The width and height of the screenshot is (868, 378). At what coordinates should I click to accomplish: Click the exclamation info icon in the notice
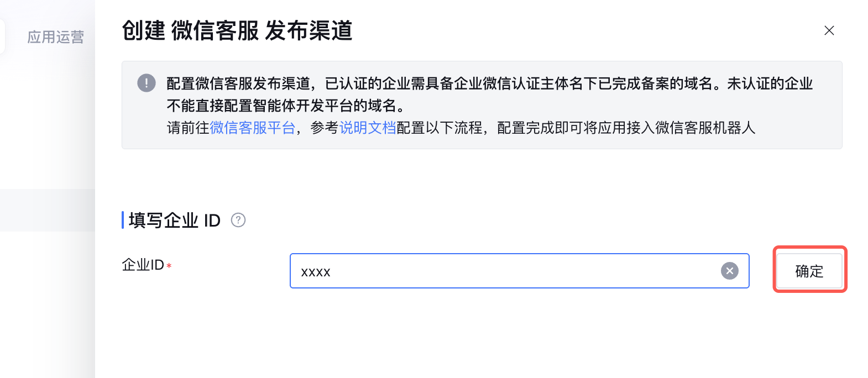(x=147, y=83)
